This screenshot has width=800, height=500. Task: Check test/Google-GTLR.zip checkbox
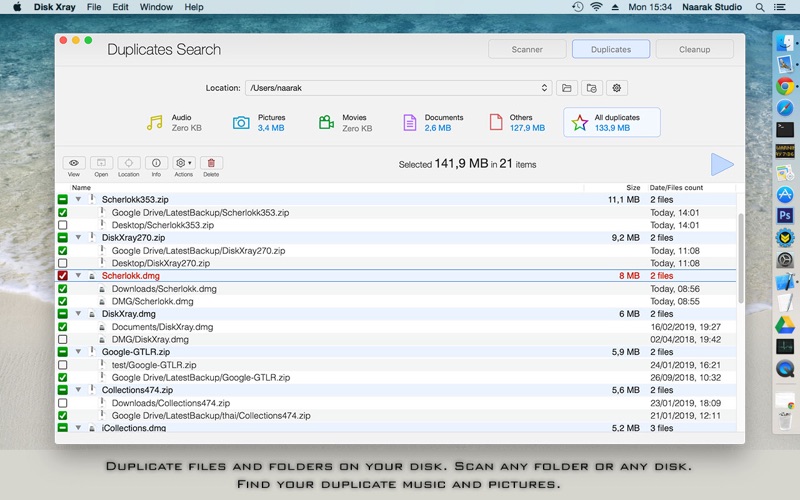(x=63, y=365)
